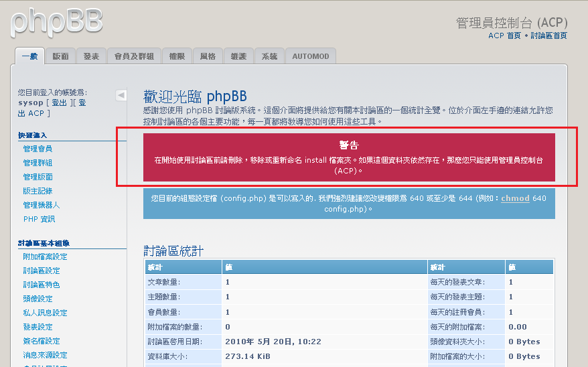Open 附加檔案設定 in the sidebar
Viewport: 588px width, 367px height.
pos(45,256)
